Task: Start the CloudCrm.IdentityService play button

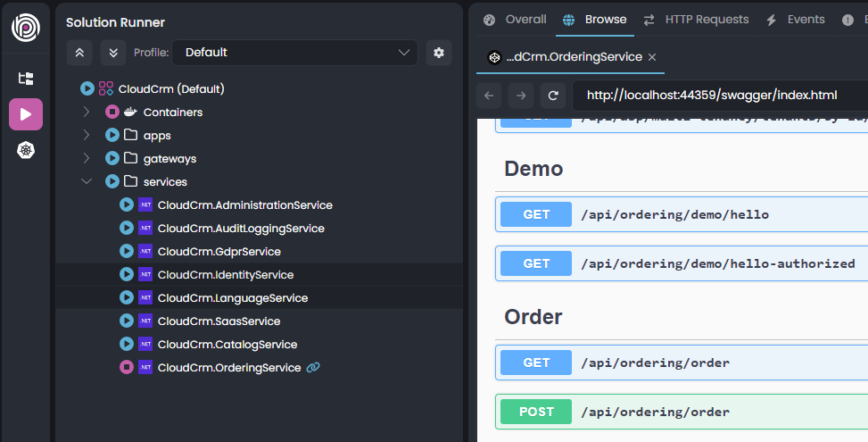Action: 127,275
